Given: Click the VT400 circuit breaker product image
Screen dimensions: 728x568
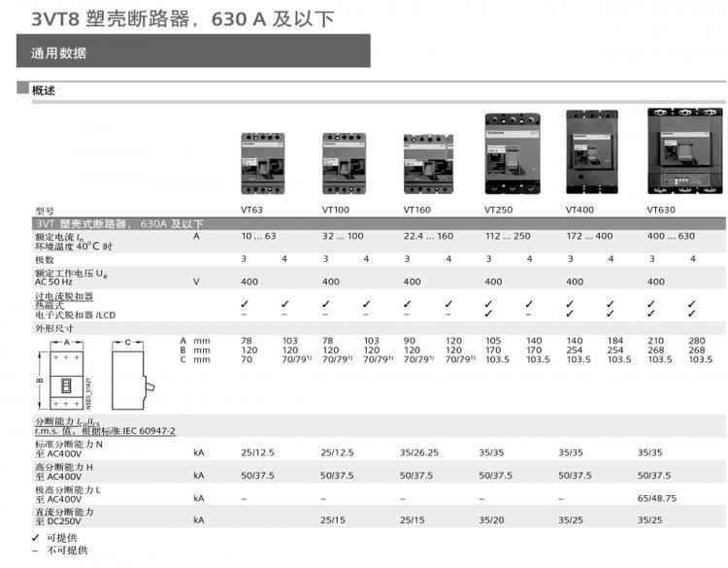Looking at the screenshot, I should coord(592,151).
